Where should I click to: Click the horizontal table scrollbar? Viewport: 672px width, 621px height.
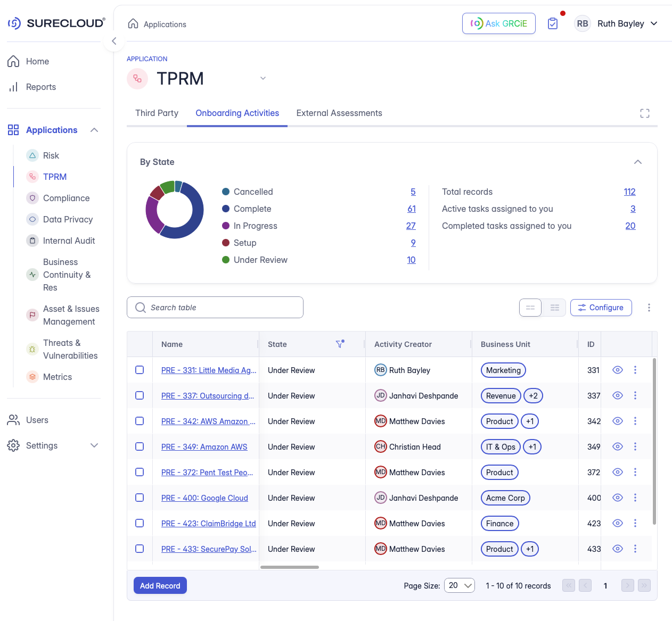289,567
